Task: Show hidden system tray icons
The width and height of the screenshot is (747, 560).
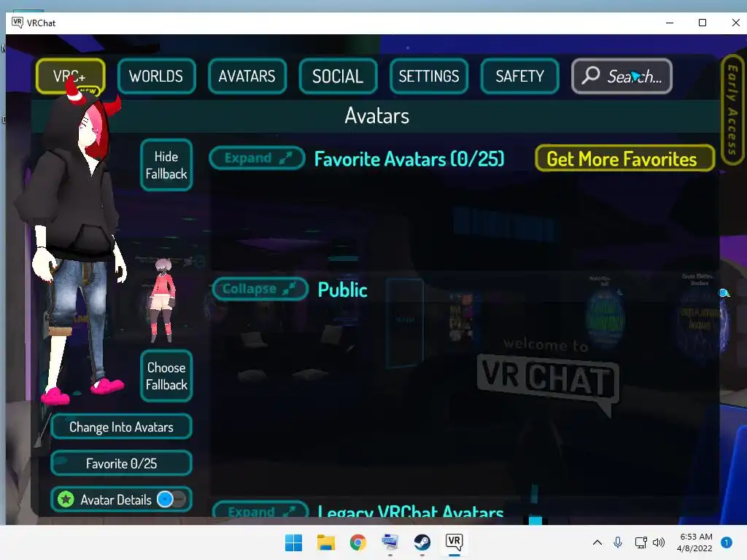Action: click(597, 542)
